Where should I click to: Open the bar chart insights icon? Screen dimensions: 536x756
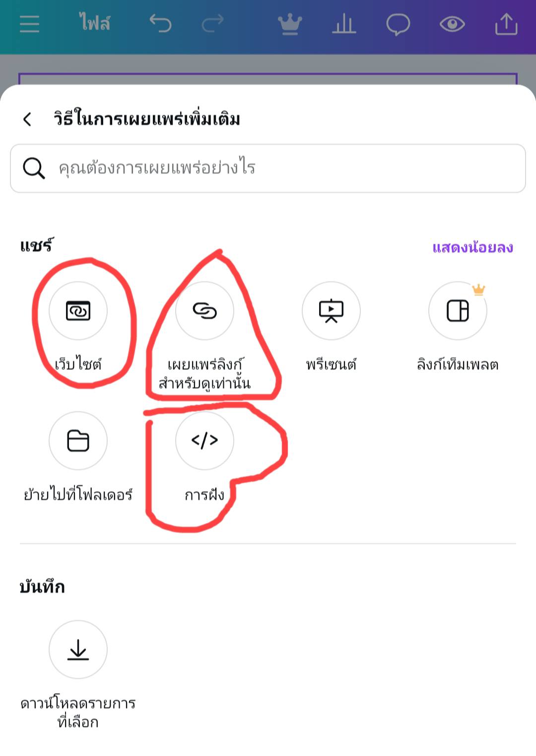[x=344, y=24]
